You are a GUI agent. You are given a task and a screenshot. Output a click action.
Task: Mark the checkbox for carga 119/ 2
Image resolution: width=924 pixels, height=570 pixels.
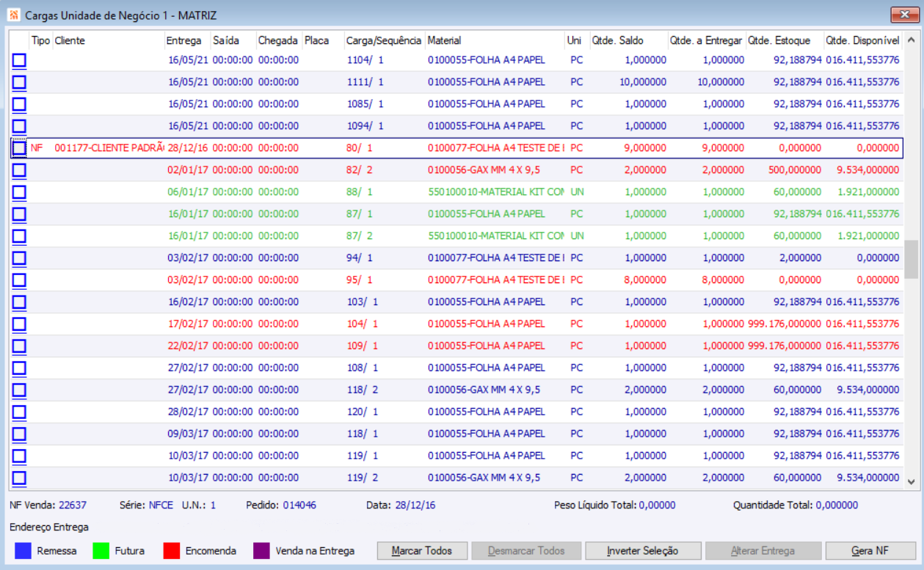pos(19,478)
